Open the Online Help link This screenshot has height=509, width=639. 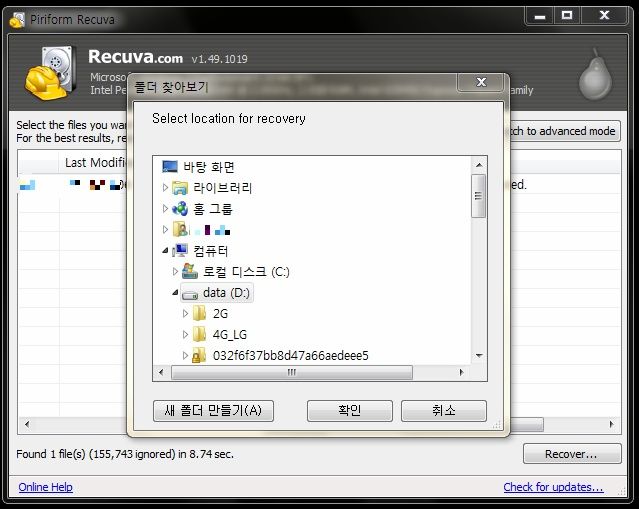coord(46,487)
